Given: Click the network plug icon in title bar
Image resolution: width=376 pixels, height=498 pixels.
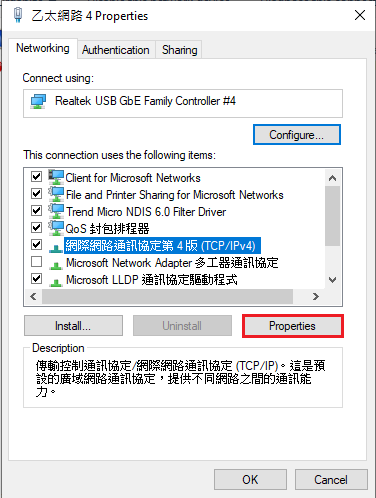Looking at the screenshot, I should pyautogui.click(x=18, y=15).
